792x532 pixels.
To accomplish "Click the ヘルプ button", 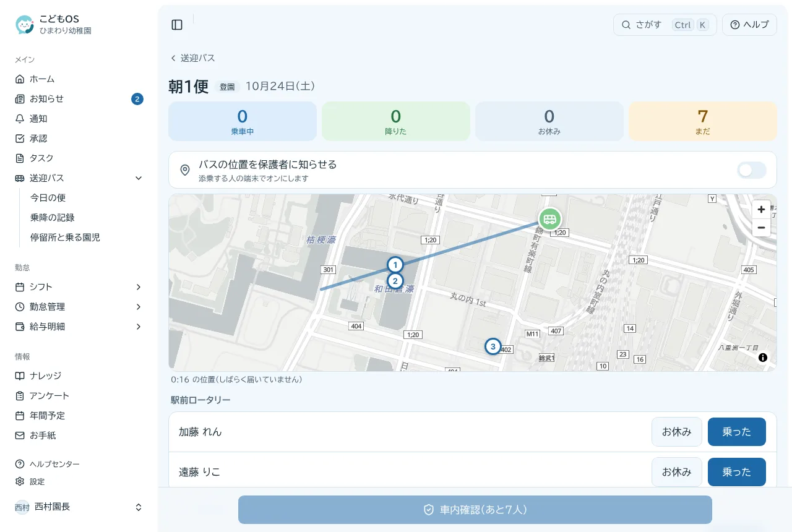I will click(749, 25).
